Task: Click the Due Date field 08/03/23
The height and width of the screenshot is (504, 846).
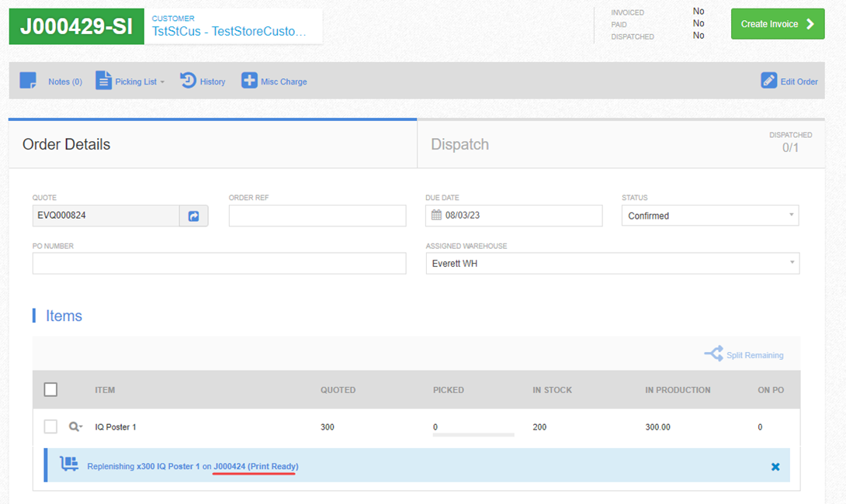Action: click(514, 216)
